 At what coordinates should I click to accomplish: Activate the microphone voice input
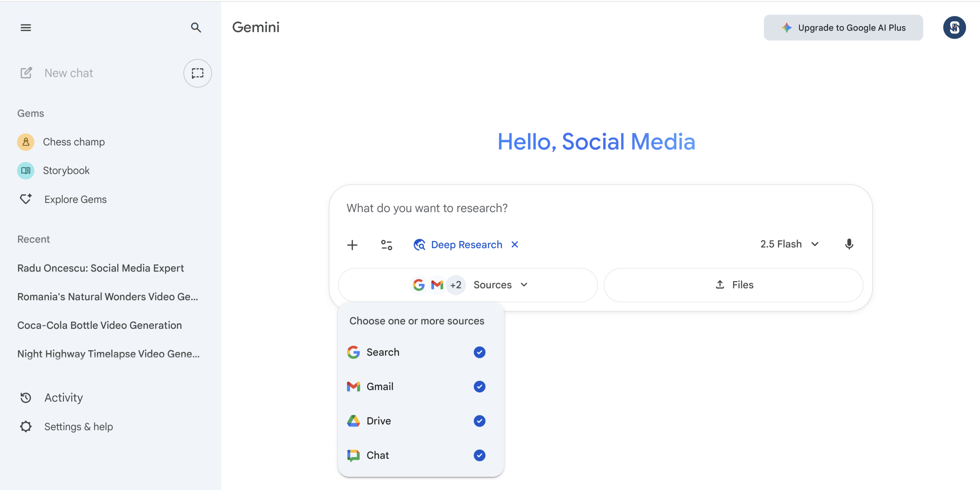(x=849, y=244)
